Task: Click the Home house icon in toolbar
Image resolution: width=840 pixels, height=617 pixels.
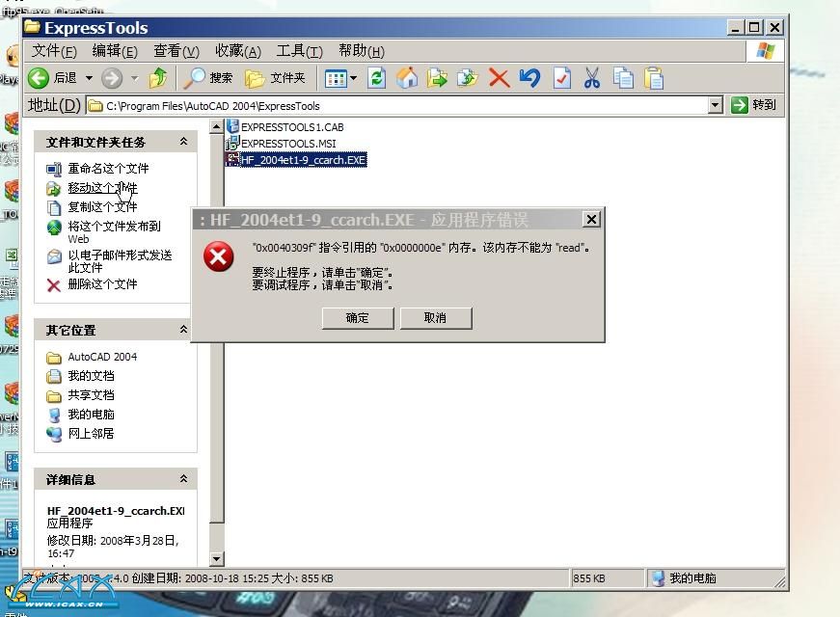Action: 407,78
